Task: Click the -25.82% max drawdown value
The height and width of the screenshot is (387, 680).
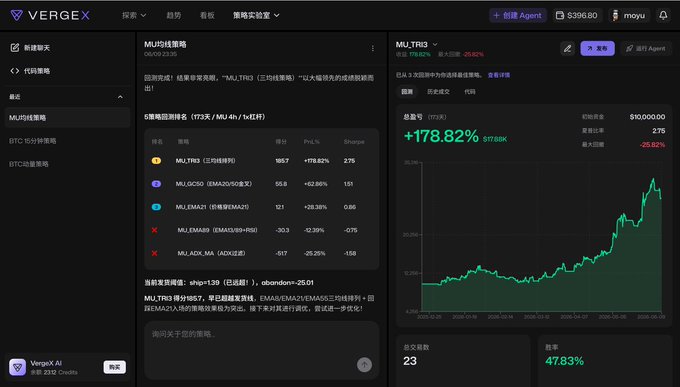Action: (652, 144)
